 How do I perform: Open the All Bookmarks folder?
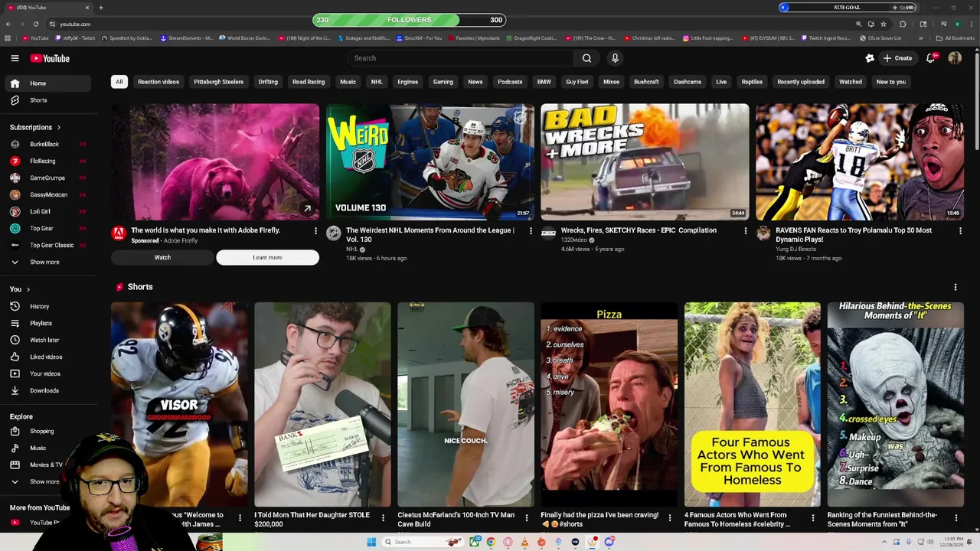click(955, 38)
